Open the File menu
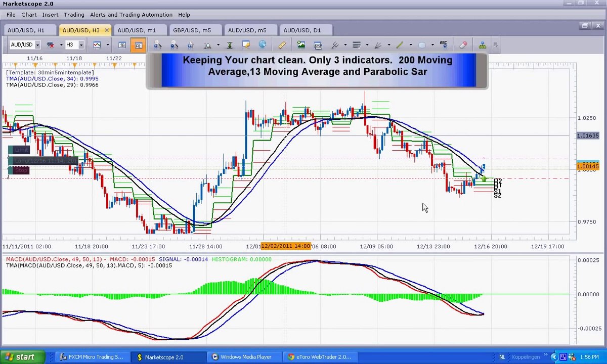607x364 pixels. pyautogui.click(x=11, y=15)
